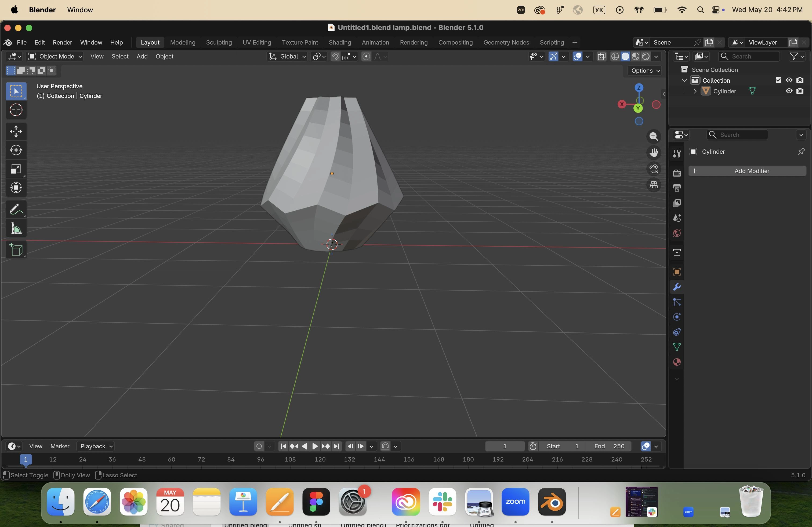The height and width of the screenshot is (527, 812).
Task: Switch to the Shading workspace tab
Action: pos(340,43)
